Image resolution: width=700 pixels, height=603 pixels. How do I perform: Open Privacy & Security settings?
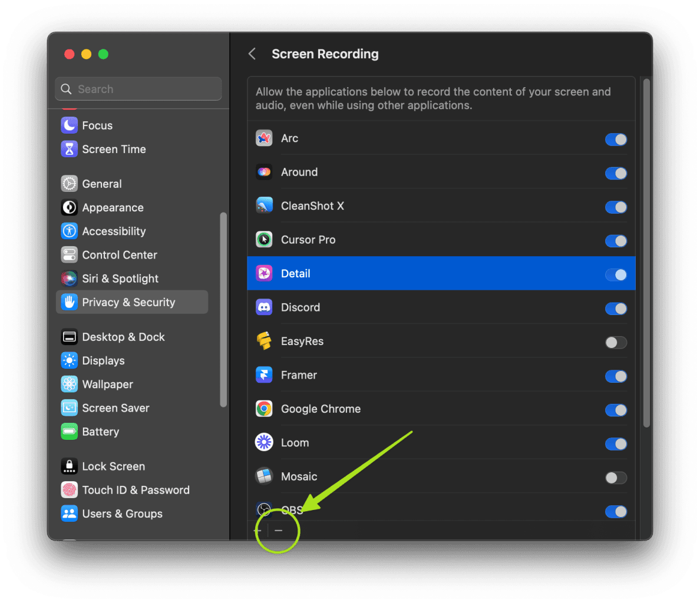point(132,302)
